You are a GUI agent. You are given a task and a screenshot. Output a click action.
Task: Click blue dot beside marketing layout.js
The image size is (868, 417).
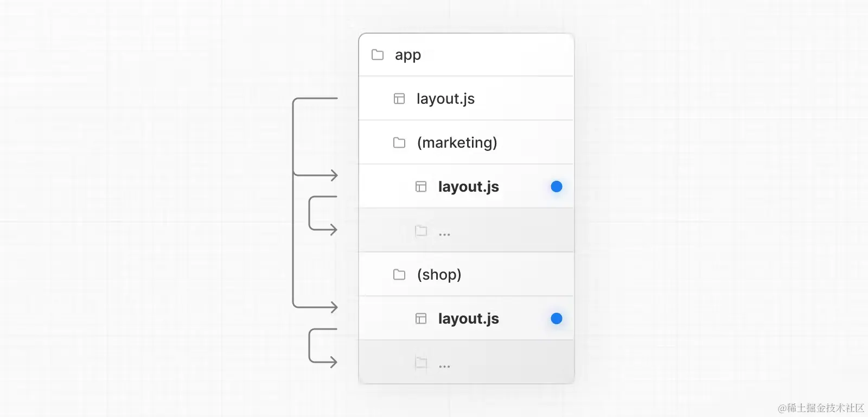(557, 187)
